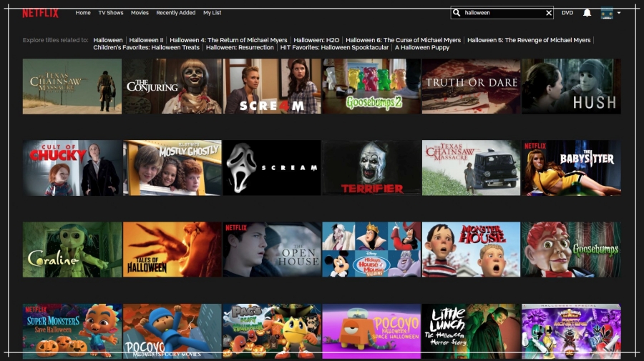
Task: Open Little Lunch Halloween Horror Story thumbnail
Action: coord(471,331)
